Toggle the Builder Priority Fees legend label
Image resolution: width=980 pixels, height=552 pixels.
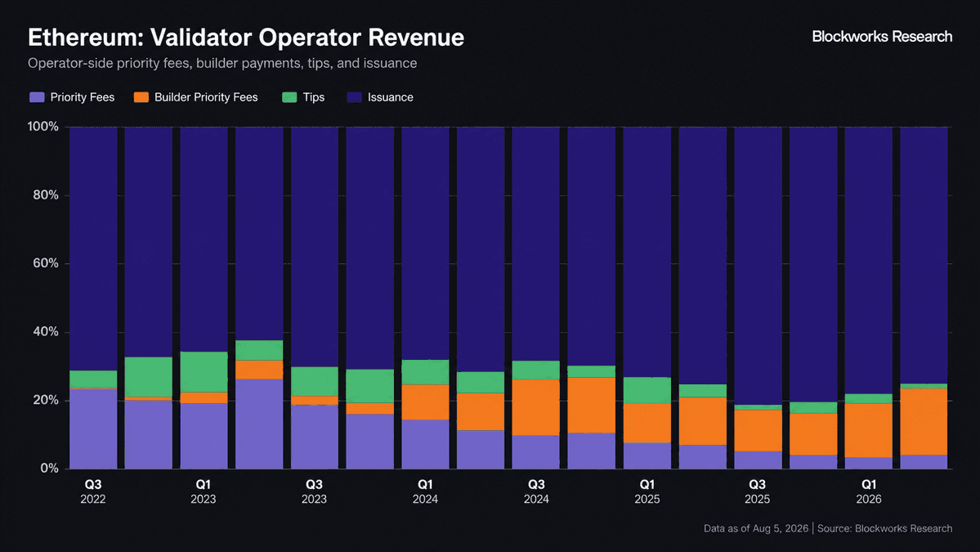(206, 97)
